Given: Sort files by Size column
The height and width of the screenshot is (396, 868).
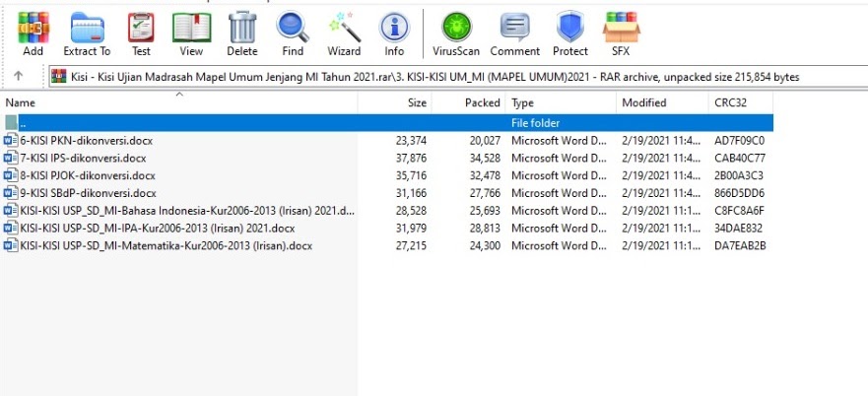Looking at the screenshot, I should [395, 102].
